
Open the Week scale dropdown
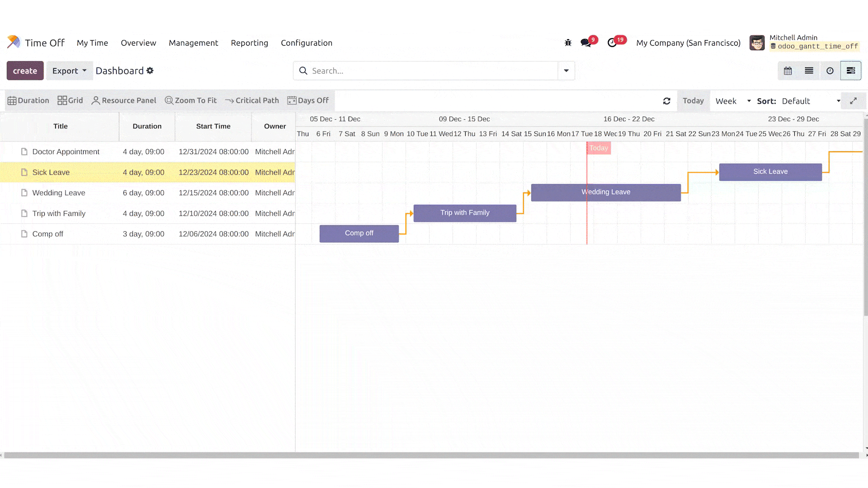pos(733,101)
